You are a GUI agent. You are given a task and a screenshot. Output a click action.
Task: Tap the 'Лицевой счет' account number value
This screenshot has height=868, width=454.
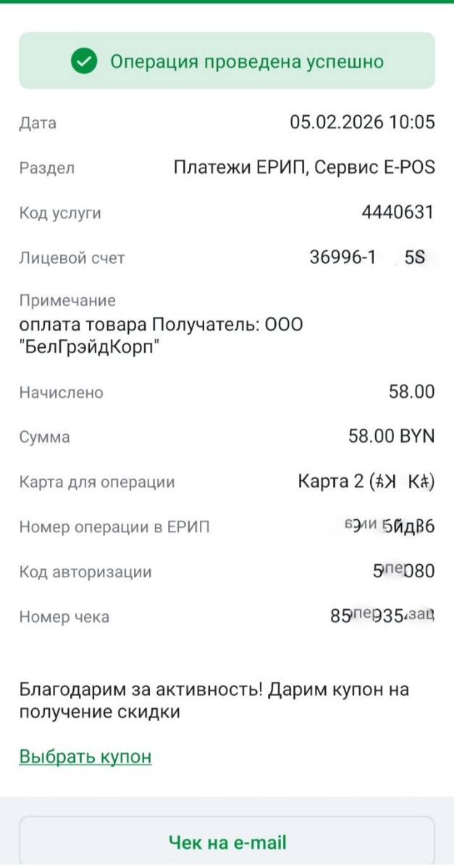(x=368, y=258)
